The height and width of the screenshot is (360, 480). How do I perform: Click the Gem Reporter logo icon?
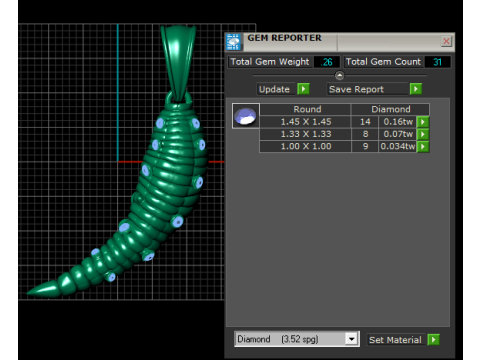pyautogui.click(x=233, y=42)
